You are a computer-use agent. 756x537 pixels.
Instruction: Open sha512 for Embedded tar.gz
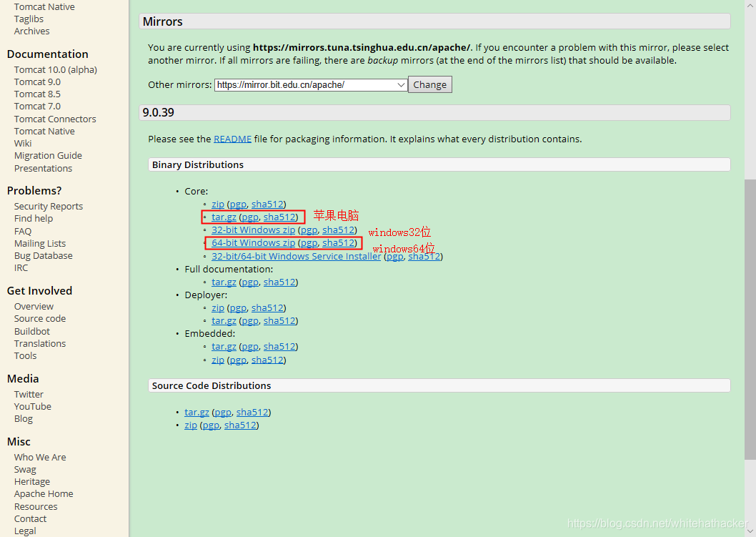click(279, 346)
